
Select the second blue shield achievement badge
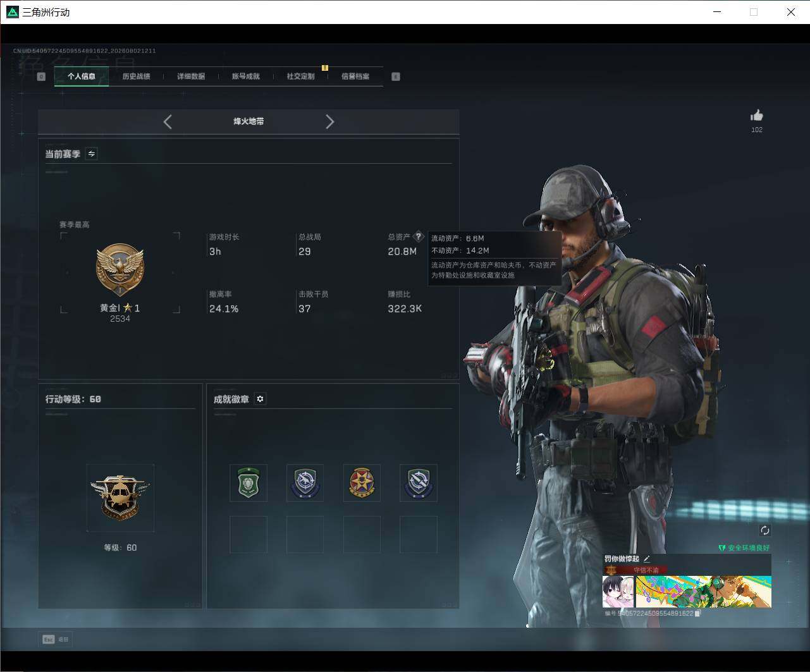click(x=305, y=483)
